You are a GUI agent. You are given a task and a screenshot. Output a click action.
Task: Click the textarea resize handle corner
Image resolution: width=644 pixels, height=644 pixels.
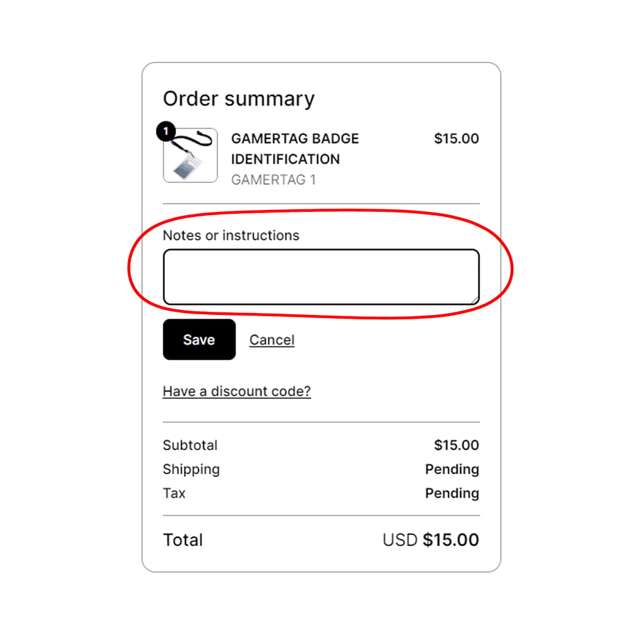(475, 300)
